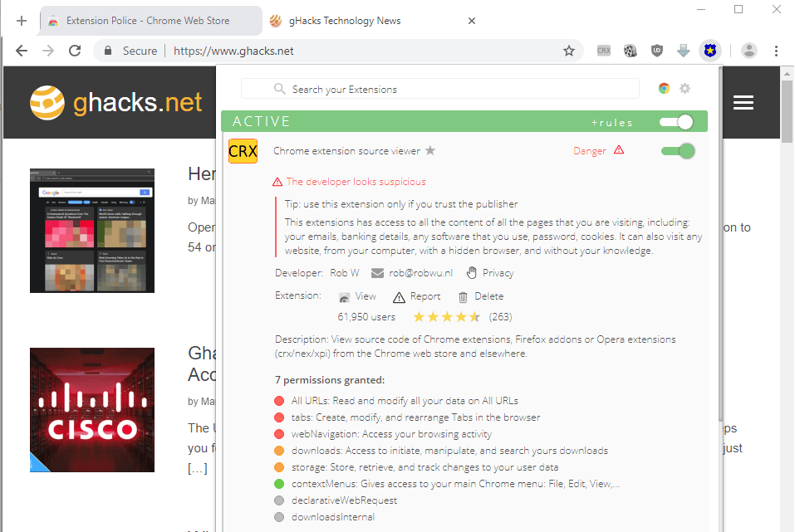Go back to the previous page
The image size is (795, 532).
22,51
